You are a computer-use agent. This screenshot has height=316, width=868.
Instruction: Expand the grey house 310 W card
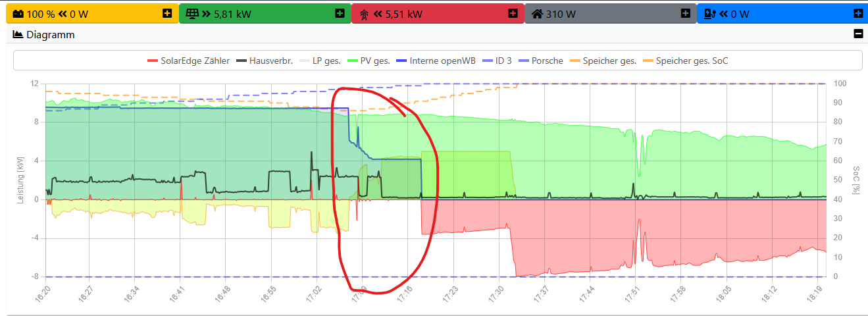click(685, 13)
